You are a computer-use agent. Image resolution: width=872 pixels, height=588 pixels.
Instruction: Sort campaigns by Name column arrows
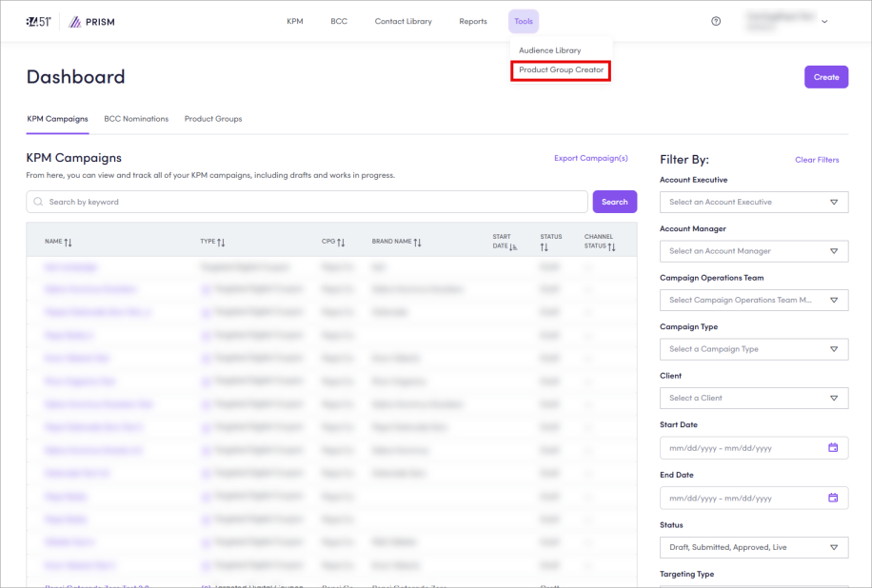(x=69, y=242)
